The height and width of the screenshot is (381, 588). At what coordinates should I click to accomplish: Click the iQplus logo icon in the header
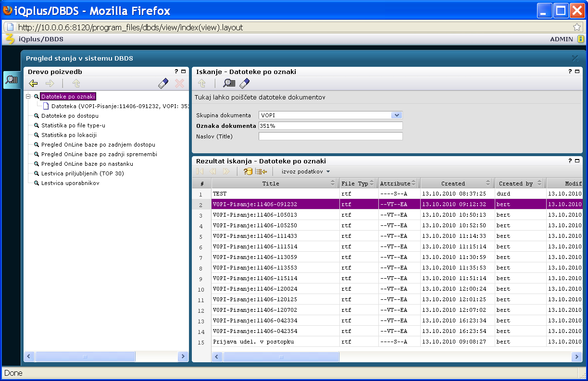[10, 39]
